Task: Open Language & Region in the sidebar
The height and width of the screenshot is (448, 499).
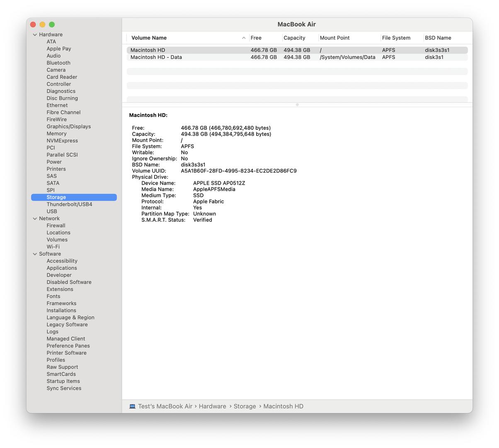Action: pyautogui.click(x=70, y=317)
